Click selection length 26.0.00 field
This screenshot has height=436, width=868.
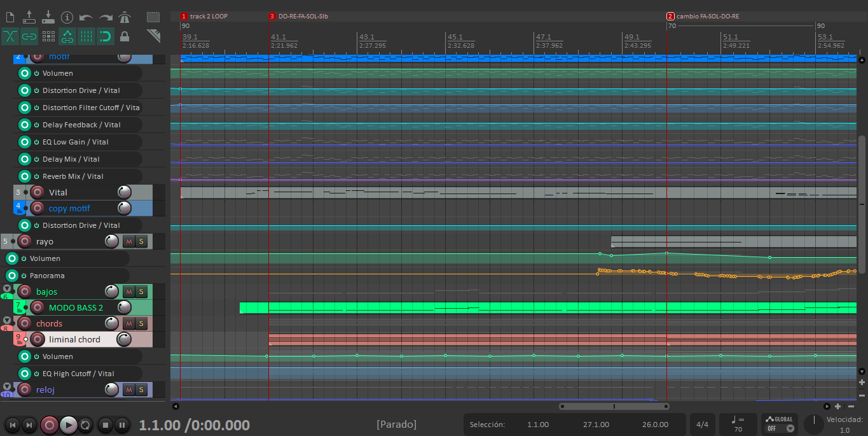point(655,425)
